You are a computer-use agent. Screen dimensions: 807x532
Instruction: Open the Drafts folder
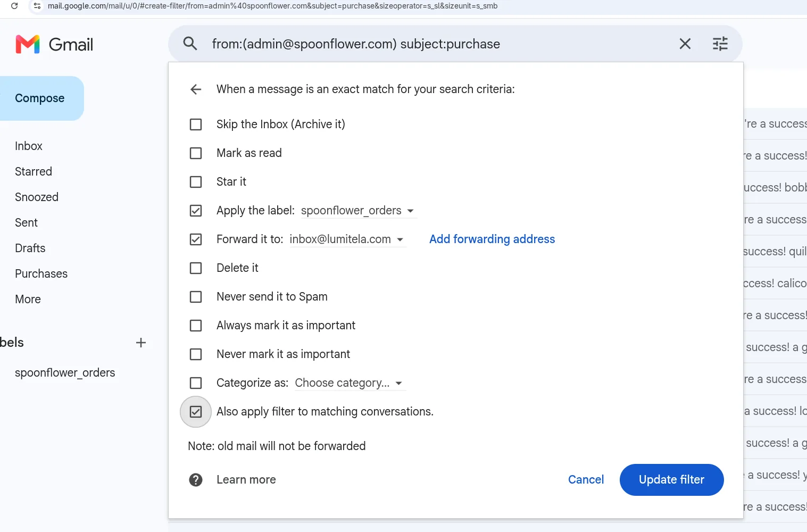coord(30,248)
